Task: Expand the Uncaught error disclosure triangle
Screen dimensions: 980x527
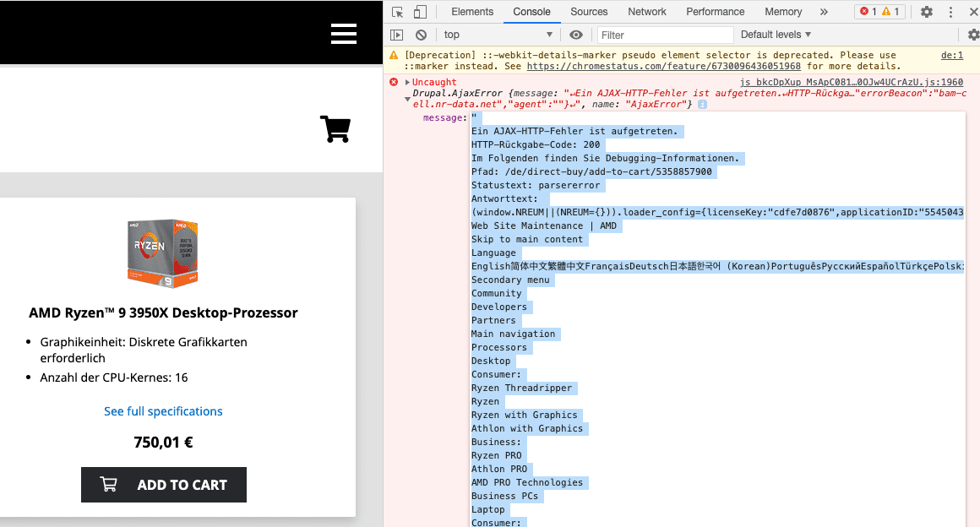Action: [x=407, y=82]
